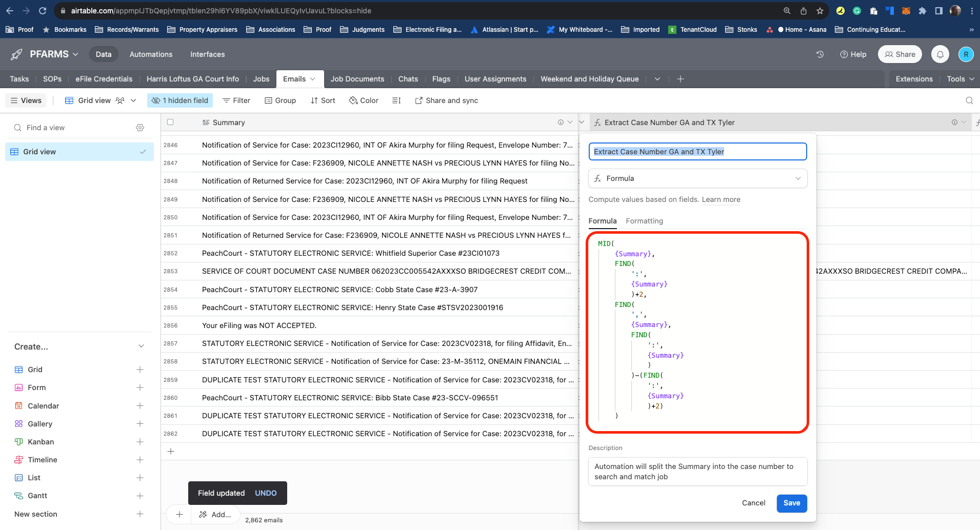Open row height icon in toolbar
This screenshot has width=980, height=530.
point(396,100)
